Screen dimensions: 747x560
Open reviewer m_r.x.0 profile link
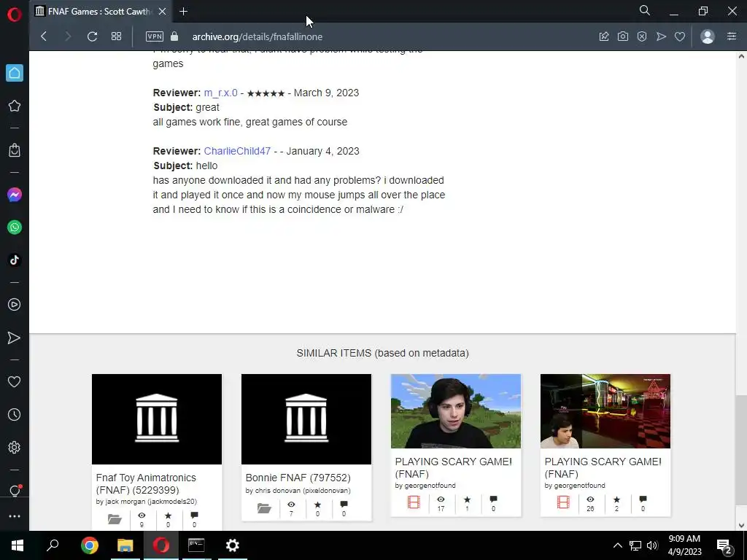tap(220, 93)
